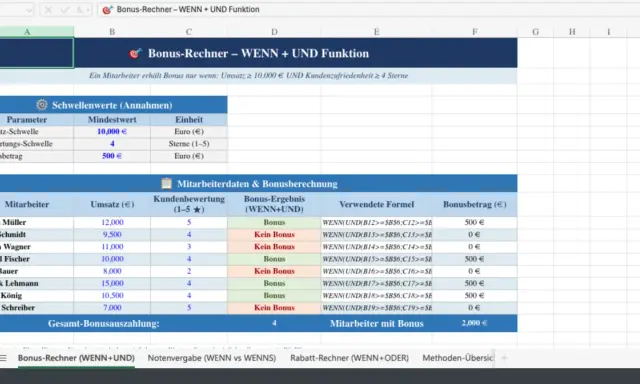Select the '10,000 €' threshold cell
Screen dimensions: 640x384
112,131
